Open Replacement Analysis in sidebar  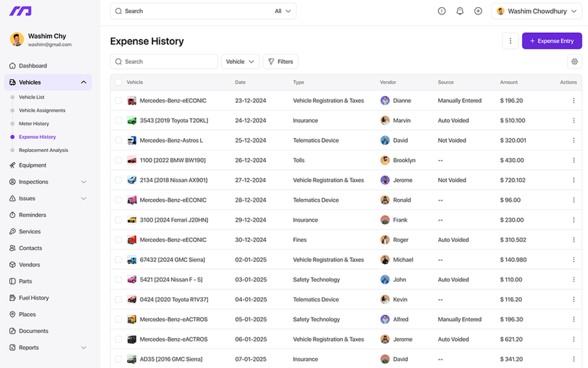[43, 150]
